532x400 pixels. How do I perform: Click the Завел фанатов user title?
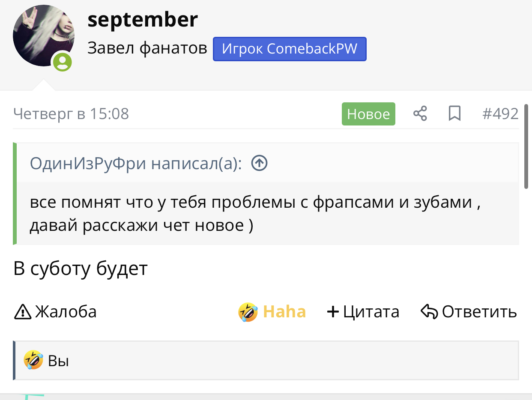click(x=147, y=48)
